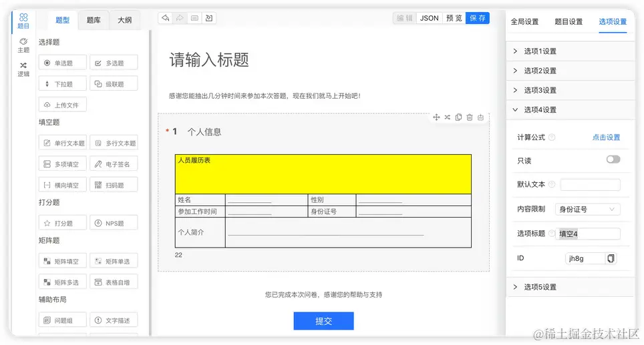Switch to the 题库 tab
Viewport: 644px width, 345px height.
point(94,20)
